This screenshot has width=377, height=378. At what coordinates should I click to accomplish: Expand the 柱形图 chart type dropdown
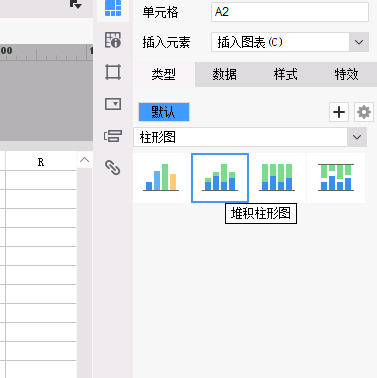tap(357, 137)
